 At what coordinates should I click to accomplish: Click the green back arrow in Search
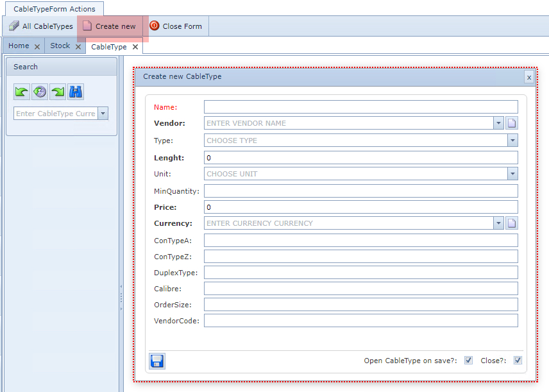click(22, 92)
